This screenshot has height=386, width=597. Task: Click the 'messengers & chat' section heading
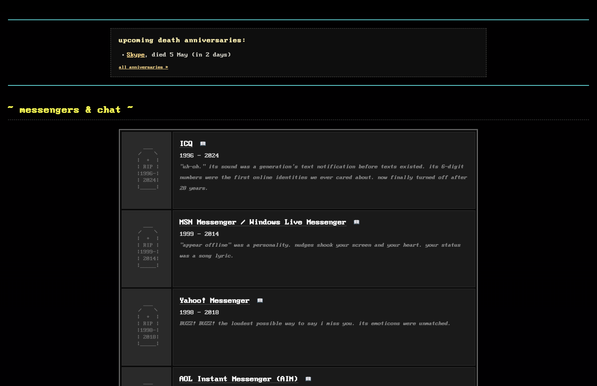[x=70, y=110]
